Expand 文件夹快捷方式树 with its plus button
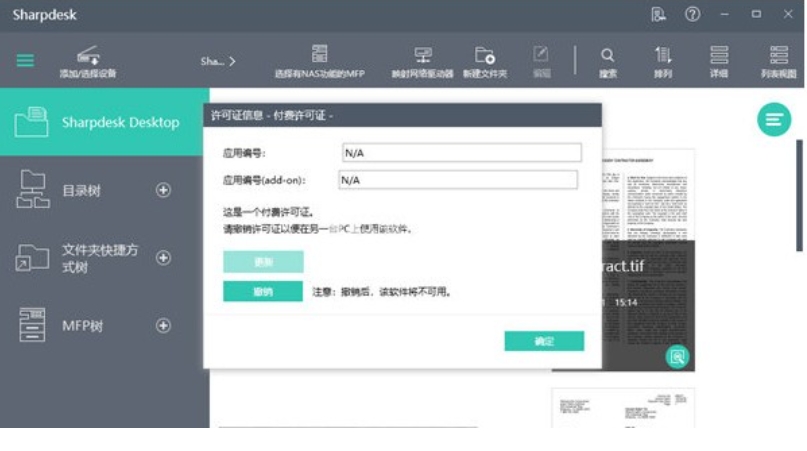The height and width of the screenshot is (451, 807). coord(163,257)
